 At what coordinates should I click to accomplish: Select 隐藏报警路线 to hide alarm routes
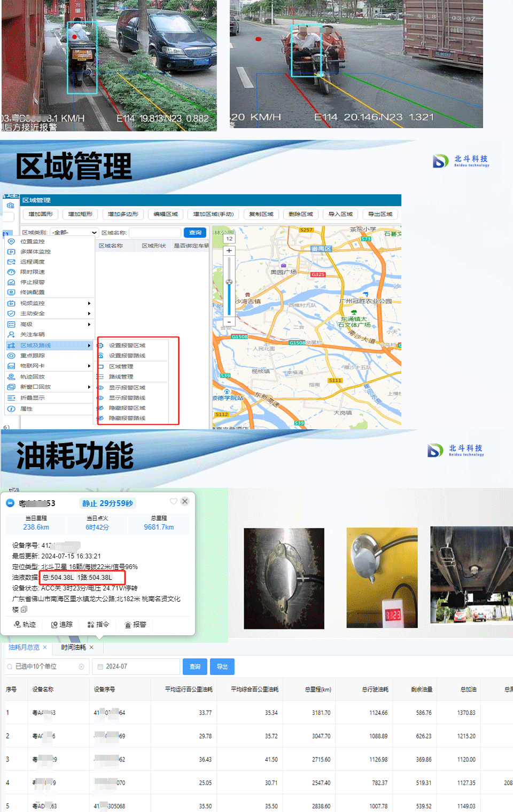127,418
